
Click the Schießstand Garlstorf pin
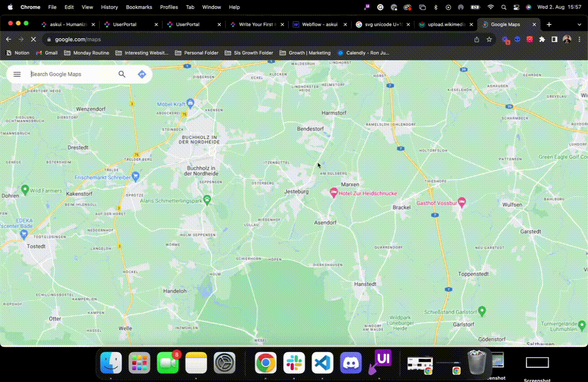click(482, 311)
